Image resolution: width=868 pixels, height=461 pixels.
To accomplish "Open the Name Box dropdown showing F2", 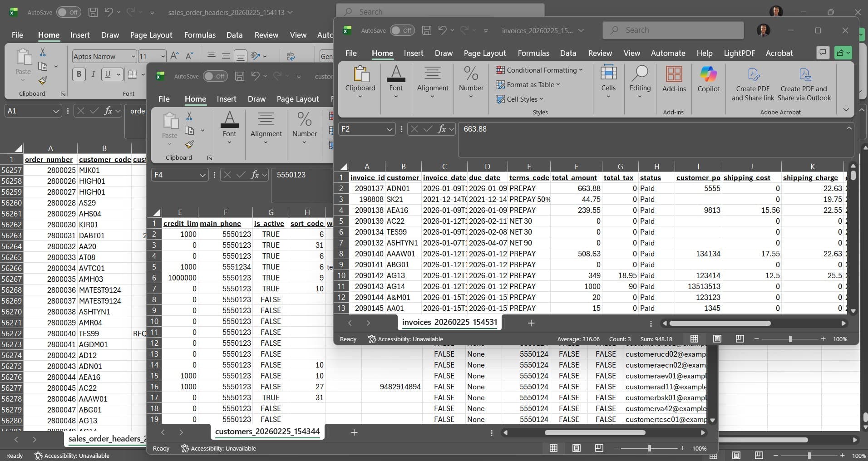I will click(x=390, y=129).
